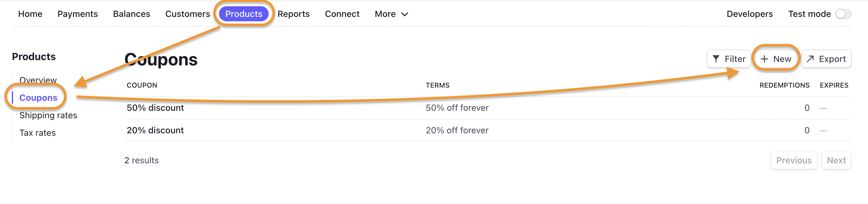Open the 50% discount coupon row
The image size is (868, 204).
487,108
